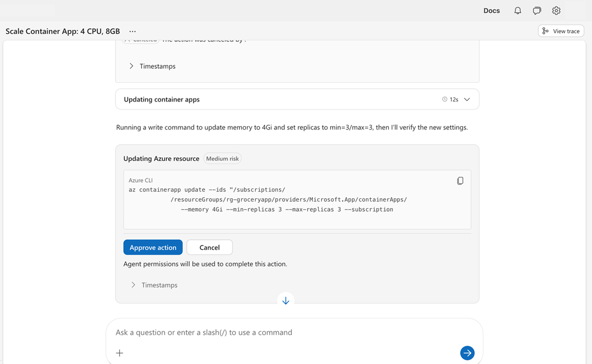
Task: Send message with the blue arrow icon
Action: coord(467,352)
